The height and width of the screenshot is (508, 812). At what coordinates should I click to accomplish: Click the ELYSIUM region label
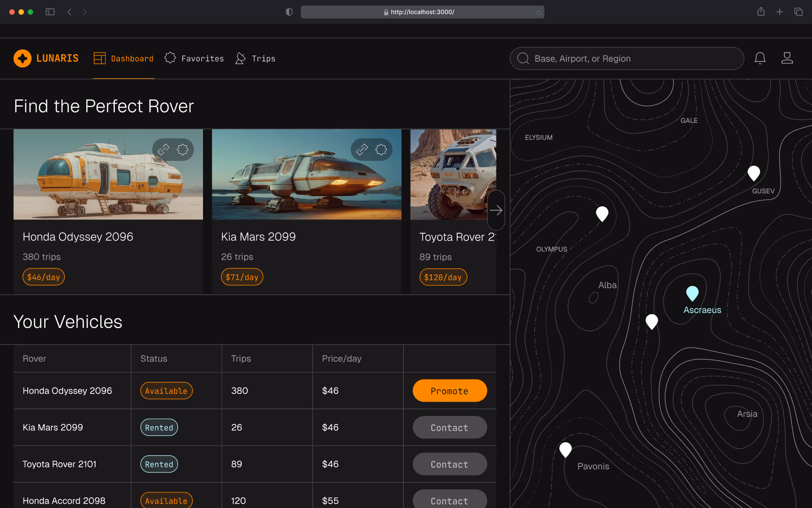[538, 137]
